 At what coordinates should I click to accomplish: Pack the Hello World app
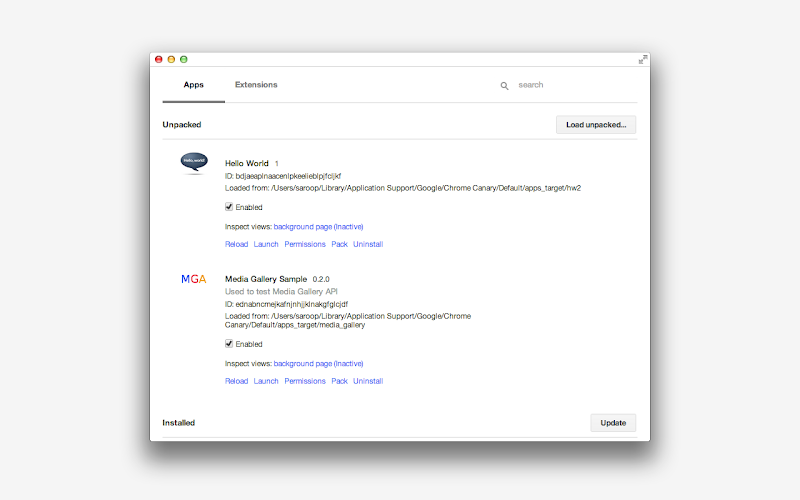339,244
